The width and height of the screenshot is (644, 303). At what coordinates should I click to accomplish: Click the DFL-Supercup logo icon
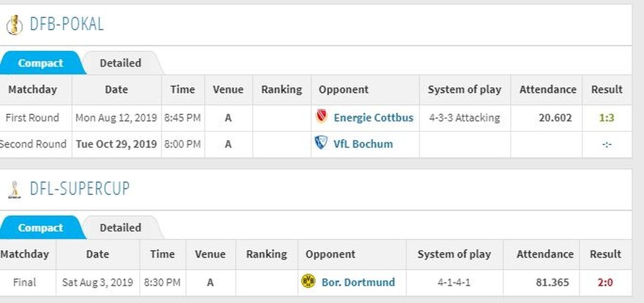tap(13, 189)
